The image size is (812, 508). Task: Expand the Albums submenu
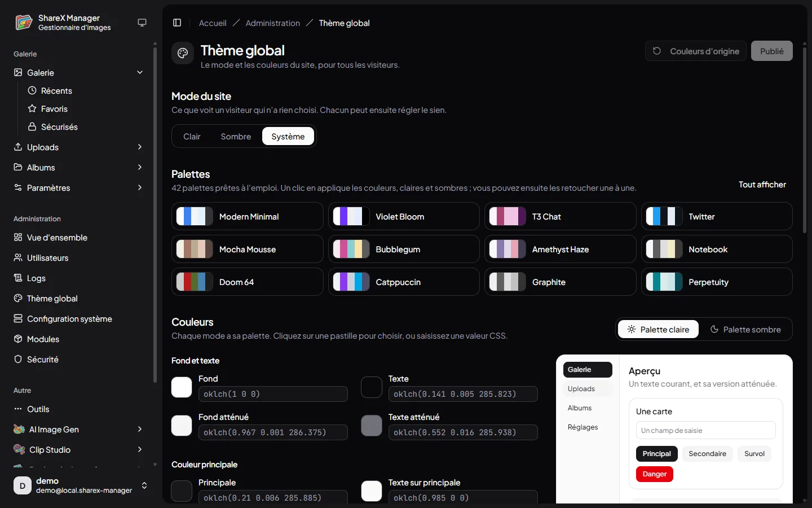pyautogui.click(x=140, y=167)
